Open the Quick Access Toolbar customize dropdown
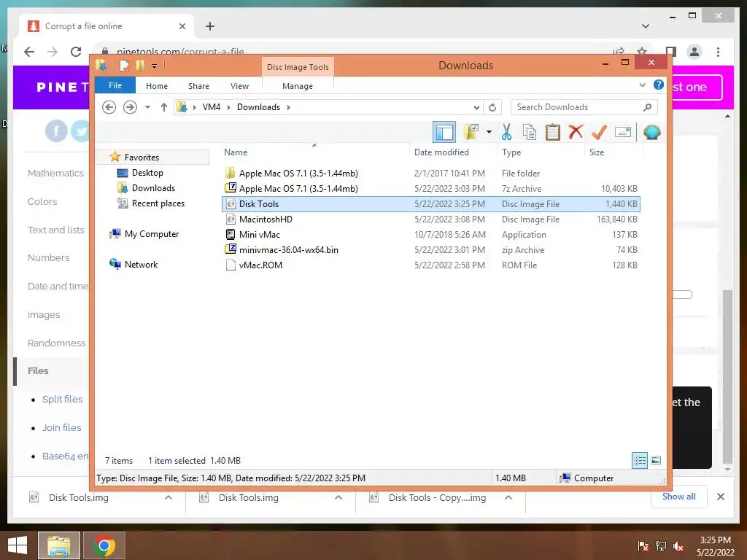Viewport: 747px width, 560px height. click(x=155, y=66)
